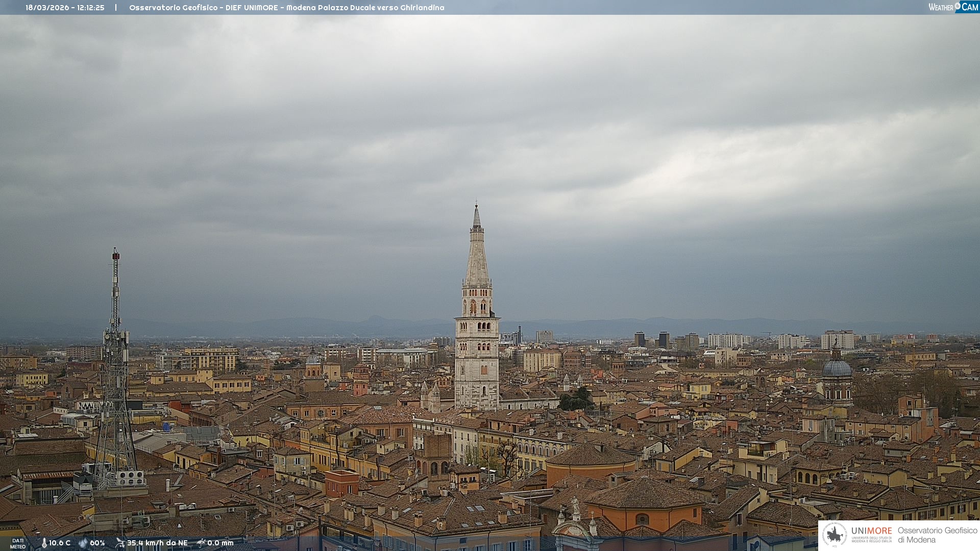Click the UNIMORE wordmark in the footer
Viewport: 980px width, 551px height.
[871, 531]
